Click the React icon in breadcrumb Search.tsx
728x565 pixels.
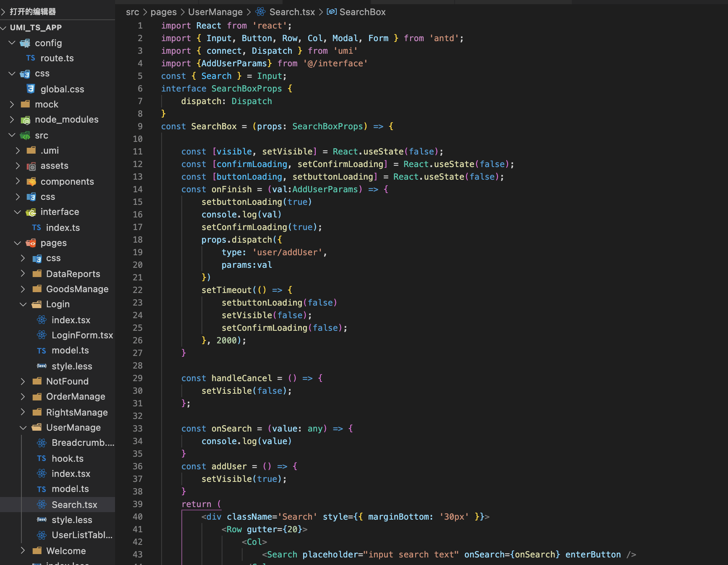(x=260, y=12)
